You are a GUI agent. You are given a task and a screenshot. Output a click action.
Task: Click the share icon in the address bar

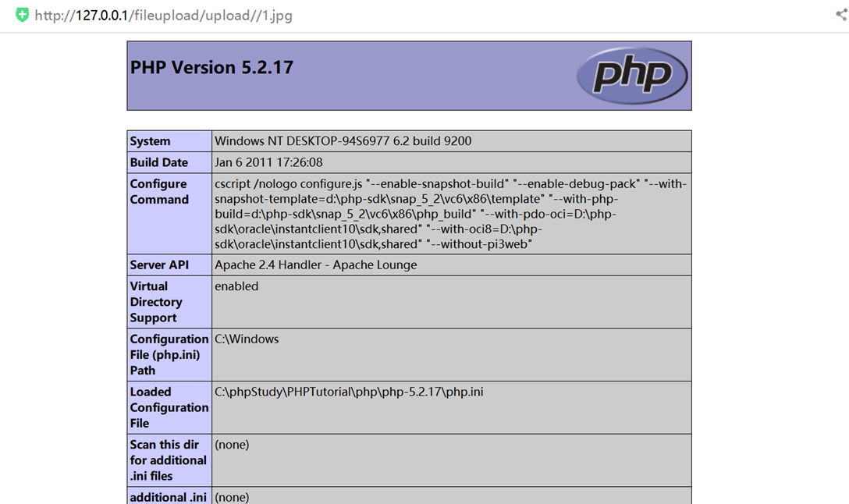pyautogui.click(x=841, y=15)
